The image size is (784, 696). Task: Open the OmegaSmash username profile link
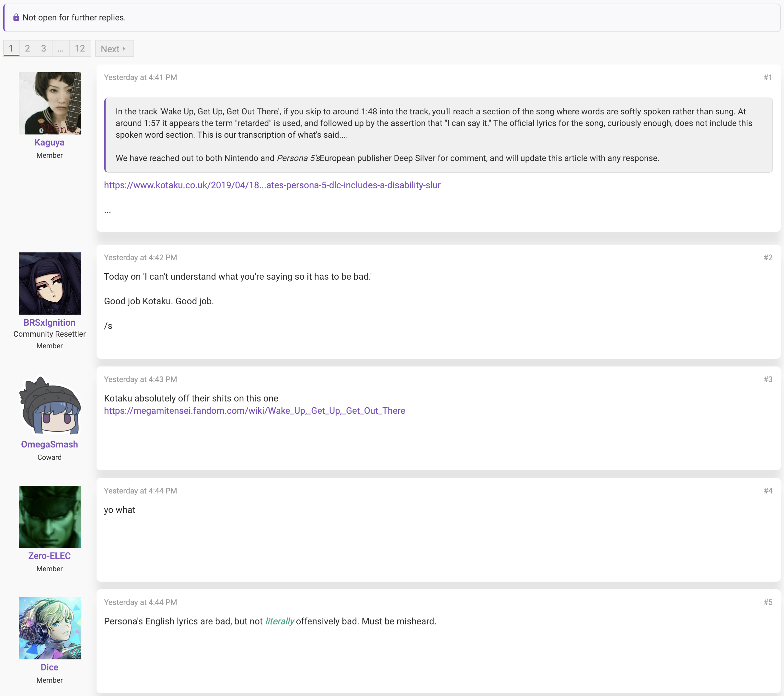point(50,444)
